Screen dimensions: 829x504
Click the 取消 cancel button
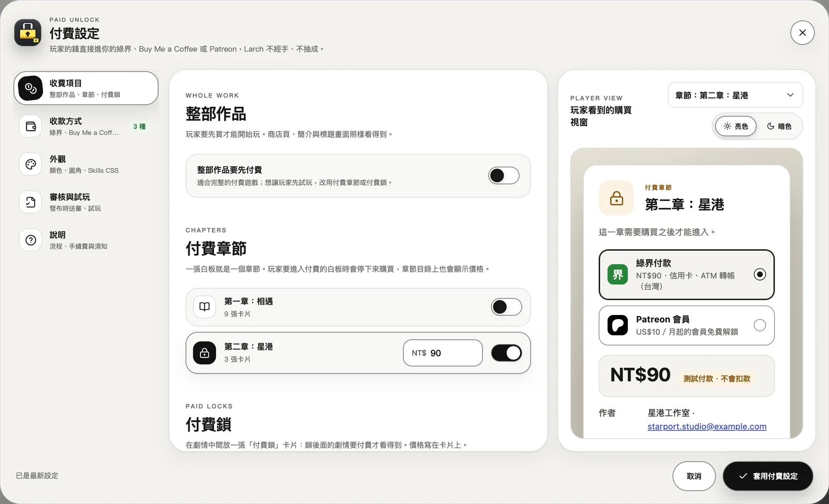(x=694, y=476)
